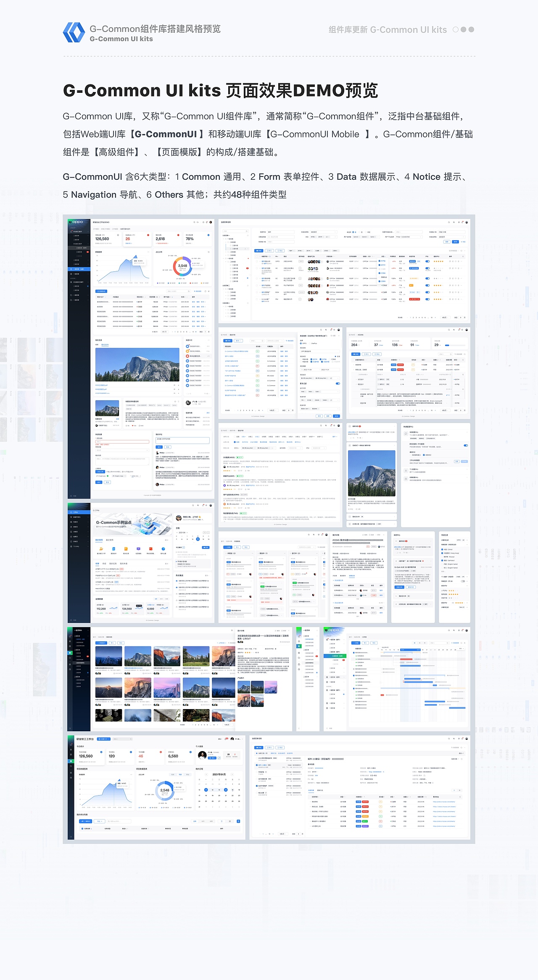Viewport: 538px width, 980px height.
Task: Switch to the 最近使用 tab
Action: coord(109,540)
